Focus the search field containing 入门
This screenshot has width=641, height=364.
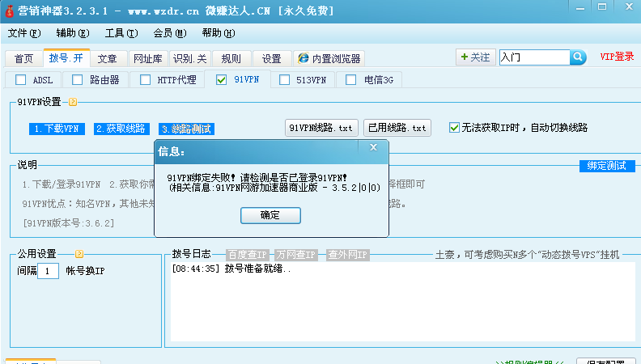(x=534, y=57)
